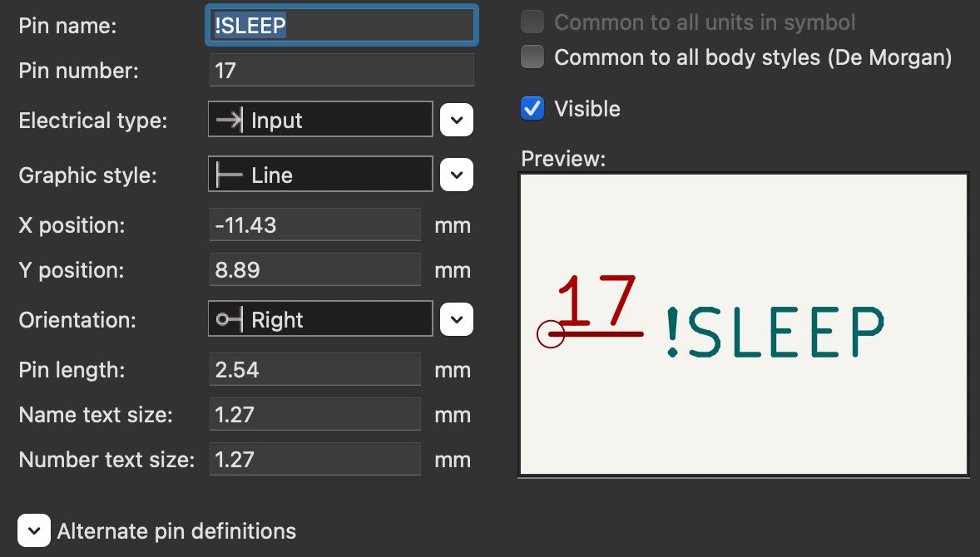The image size is (980, 557).
Task: Click the pin number 17 in preview
Action: pos(596,300)
